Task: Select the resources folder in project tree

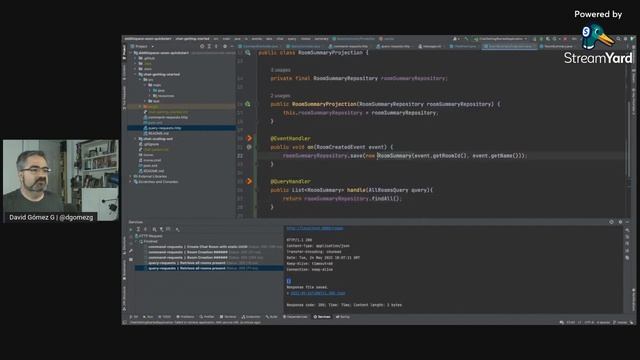Action: coord(163,96)
